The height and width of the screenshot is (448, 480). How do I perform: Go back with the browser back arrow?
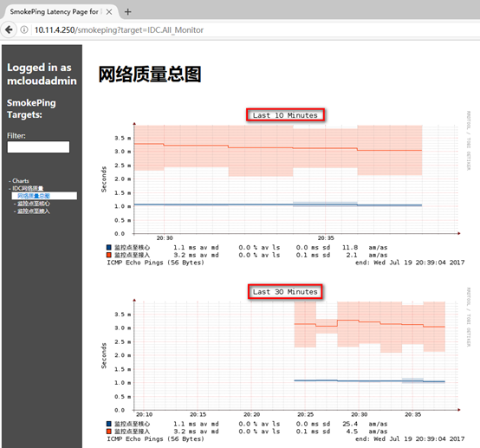(9, 29)
